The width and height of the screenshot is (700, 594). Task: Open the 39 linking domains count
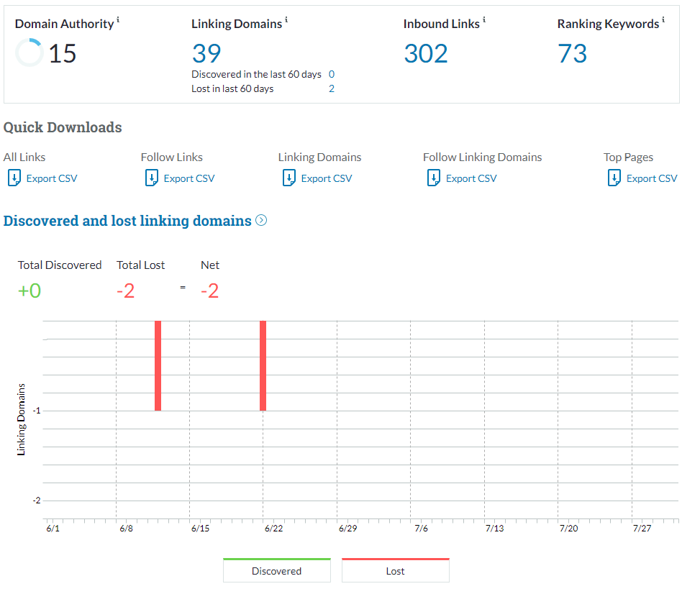tap(206, 53)
